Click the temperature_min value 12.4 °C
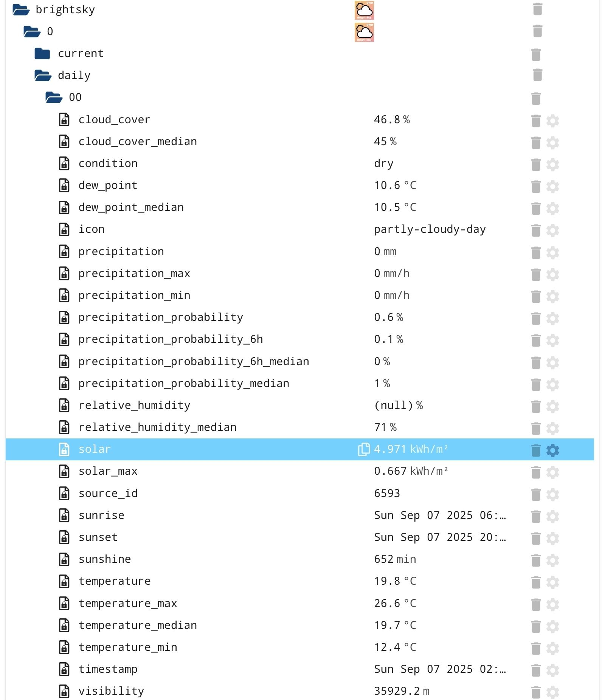Viewport: 605px width, 700px height. [395, 647]
